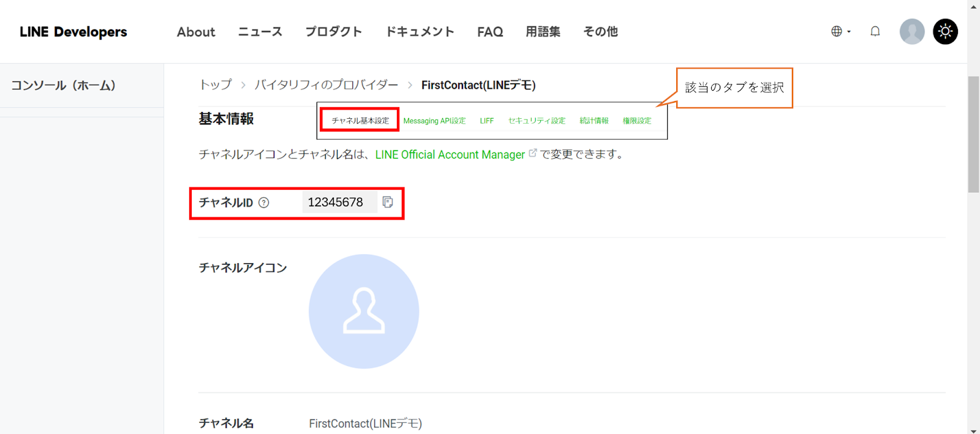Click the scrollbar down arrow
This screenshot has width=980, height=434.
pos(973,430)
